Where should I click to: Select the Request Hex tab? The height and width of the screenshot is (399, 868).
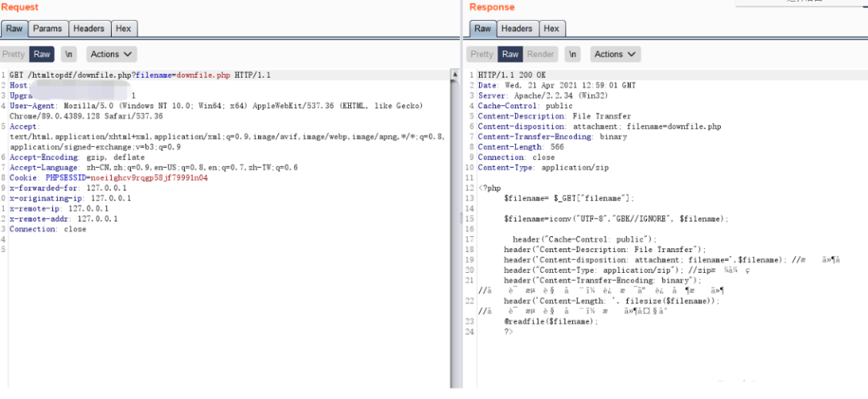(123, 28)
